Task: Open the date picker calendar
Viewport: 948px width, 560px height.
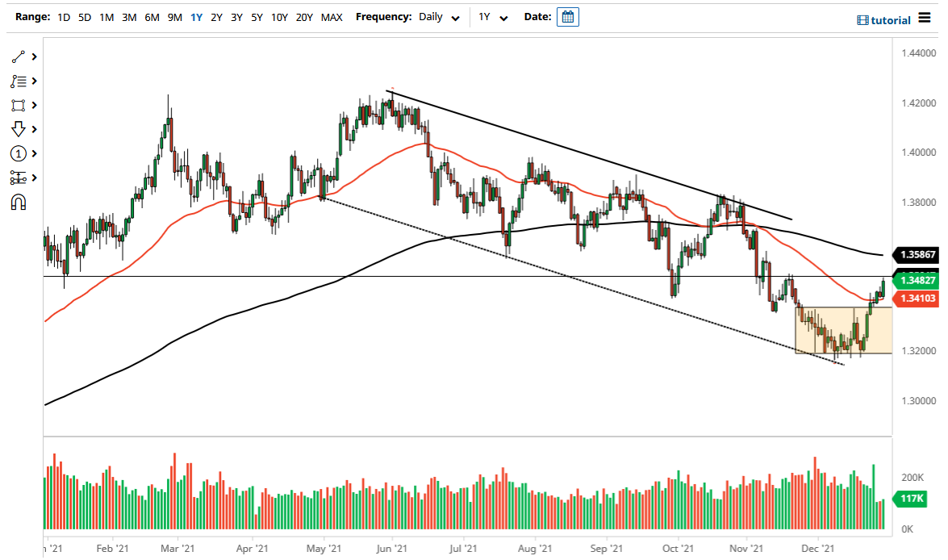Action: 567,16
